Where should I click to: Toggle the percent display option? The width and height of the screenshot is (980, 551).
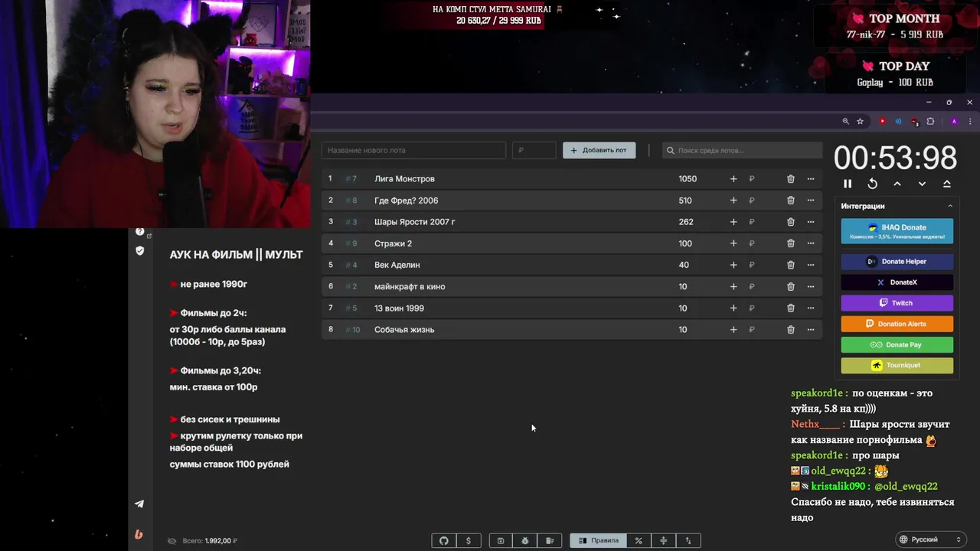pos(639,540)
